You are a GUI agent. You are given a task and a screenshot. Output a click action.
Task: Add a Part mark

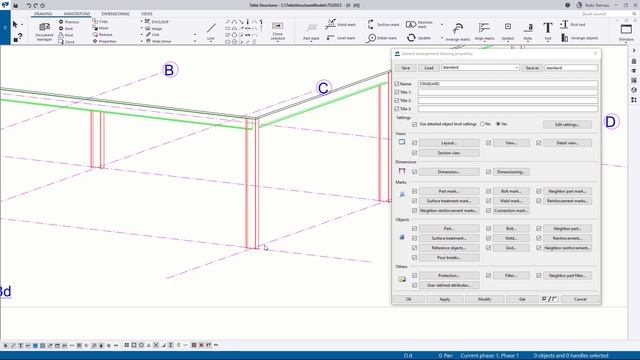coord(311,31)
